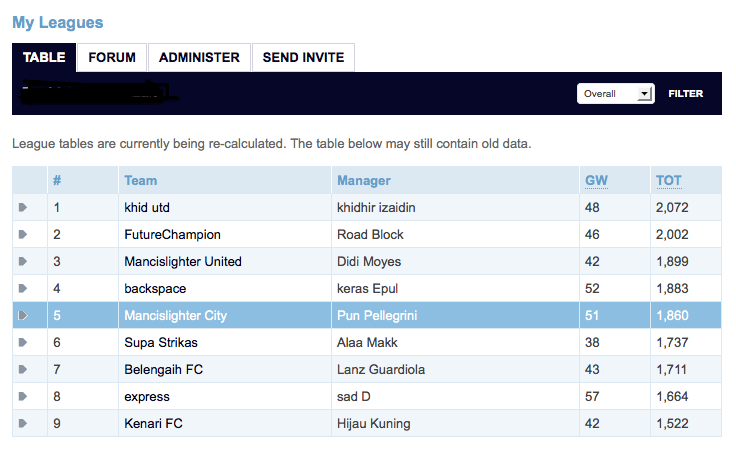Click the arrow icon beside express team
Viewport: 736px width, 457px height.
click(23, 396)
